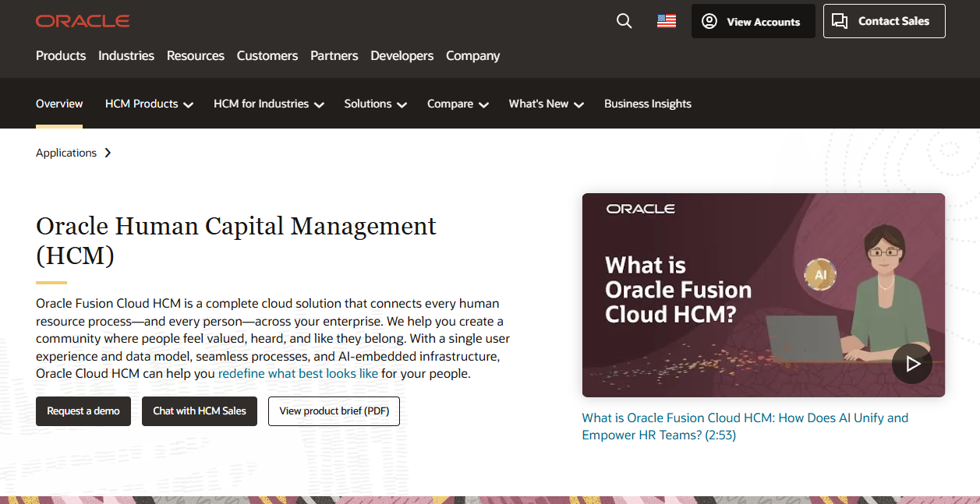This screenshot has height=504, width=980.
Task: Open the redefine what best looks like link
Action: [297, 373]
